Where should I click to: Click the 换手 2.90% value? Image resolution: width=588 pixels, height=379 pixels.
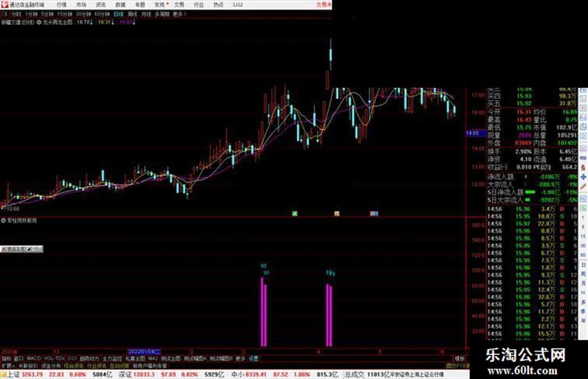pyautogui.click(x=523, y=152)
